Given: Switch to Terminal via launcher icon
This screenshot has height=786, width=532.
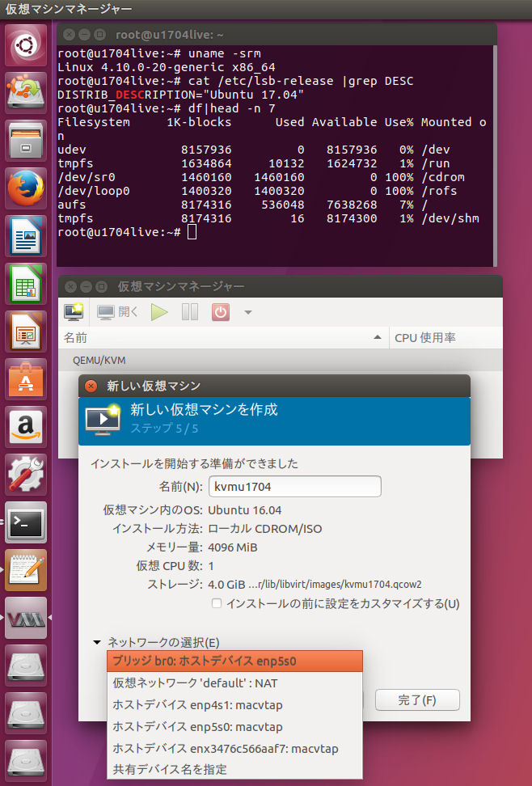Looking at the screenshot, I should click(x=26, y=523).
